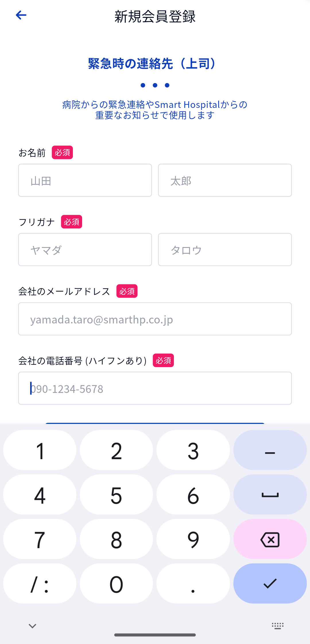Open the keyboard switcher icon
The width and height of the screenshot is (310, 644).
pyautogui.click(x=278, y=626)
